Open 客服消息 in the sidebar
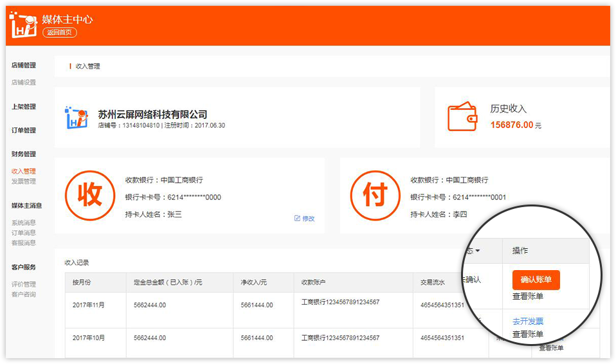The height and width of the screenshot is (364, 616). 24,243
